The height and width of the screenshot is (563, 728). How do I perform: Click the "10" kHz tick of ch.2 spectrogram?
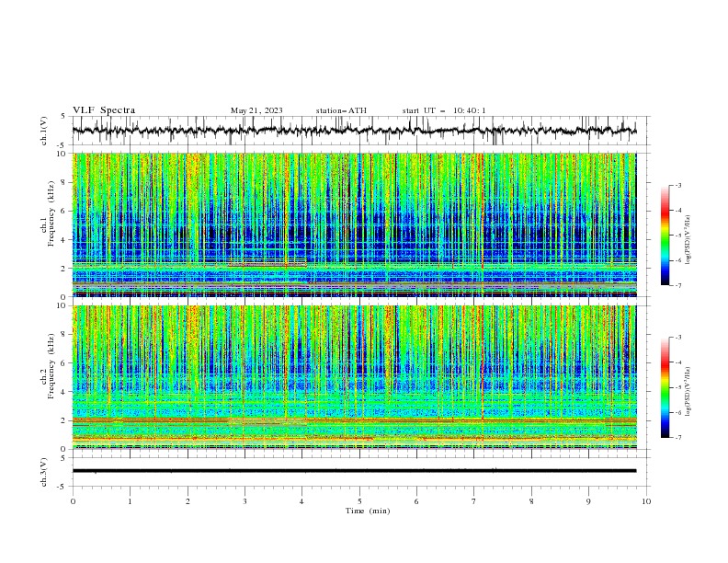[x=63, y=305]
